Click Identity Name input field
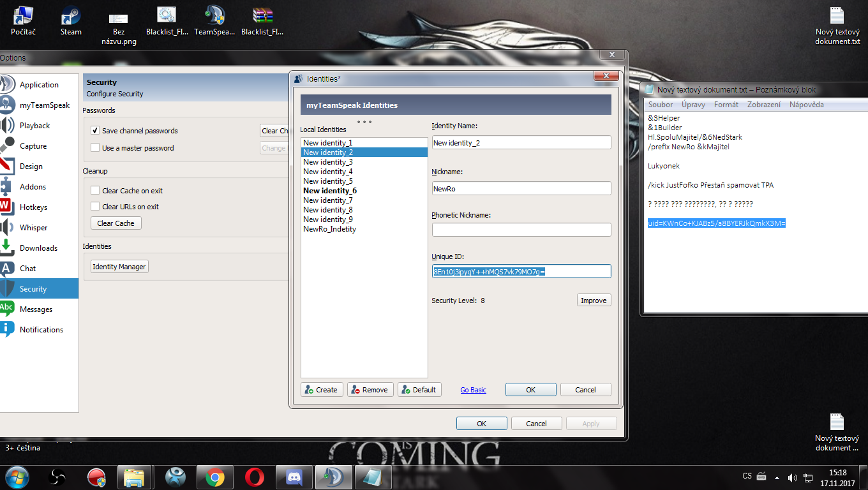This screenshot has width=868, height=490. (x=521, y=143)
